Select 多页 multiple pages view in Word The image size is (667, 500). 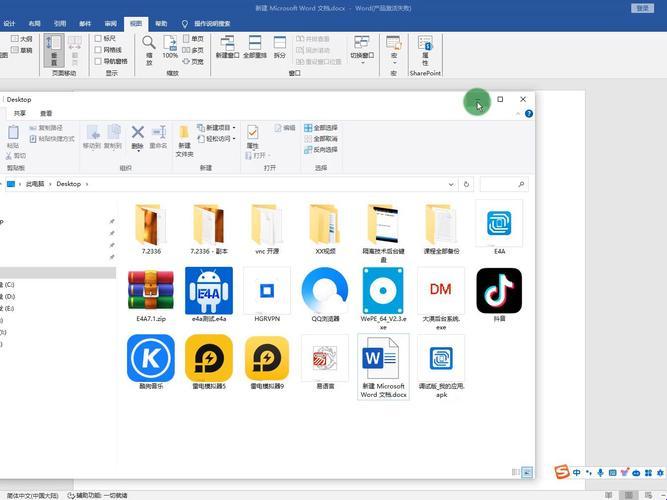point(193,50)
